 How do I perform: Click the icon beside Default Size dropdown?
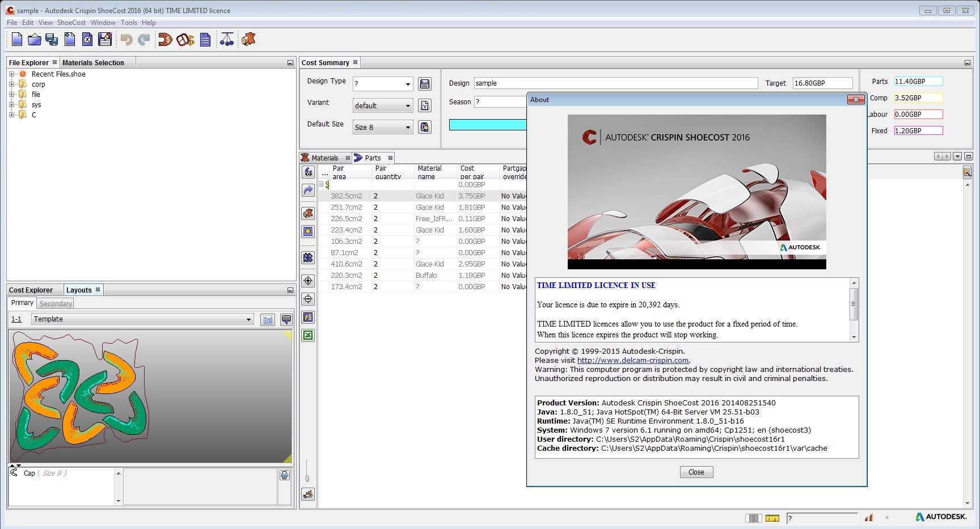(425, 127)
